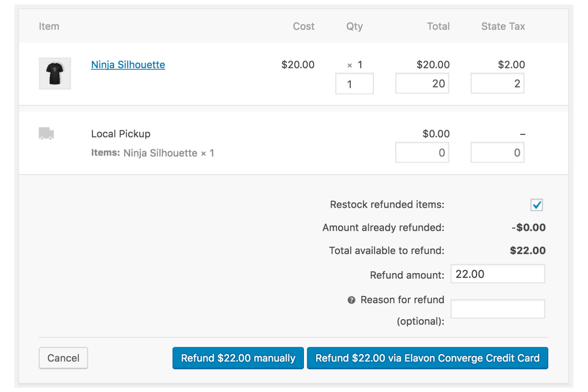The width and height of the screenshot is (588, 392).
Task: Click the State Tax refund field showing 2
Action: tap(497, 84)
